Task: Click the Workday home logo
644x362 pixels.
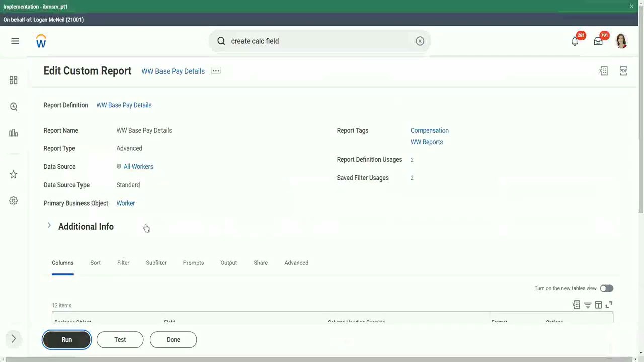Action: [41, 41]
